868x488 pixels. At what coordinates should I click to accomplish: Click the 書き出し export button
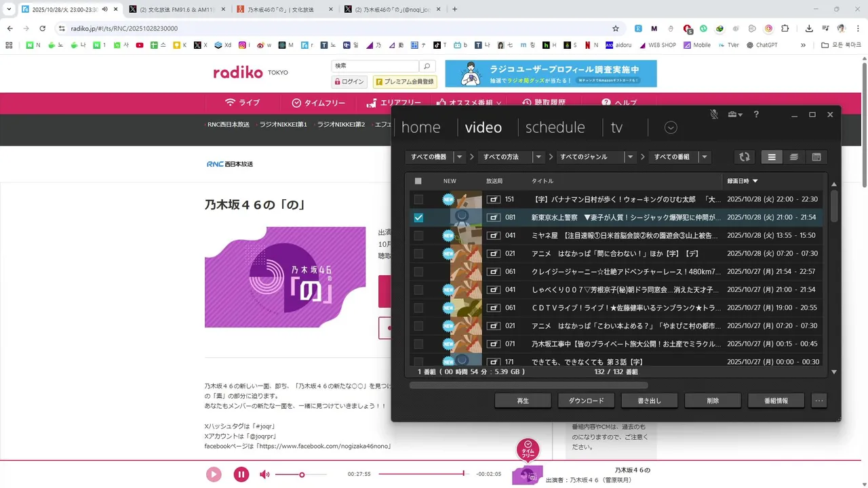(650, 401)
